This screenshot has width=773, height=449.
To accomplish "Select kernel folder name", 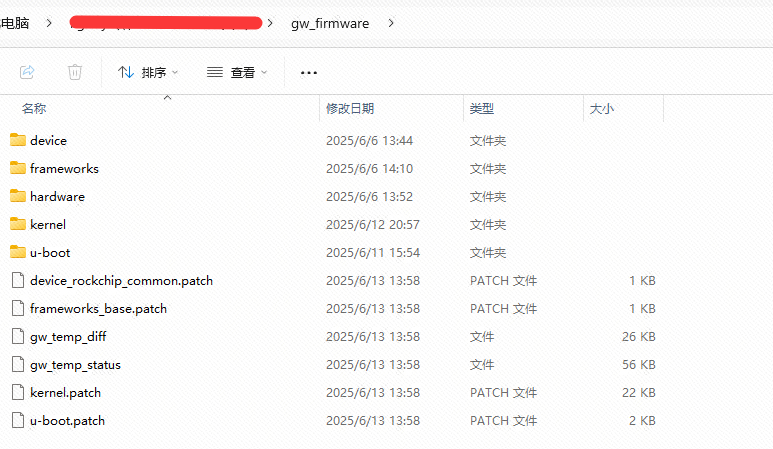I will click(48, 225).
